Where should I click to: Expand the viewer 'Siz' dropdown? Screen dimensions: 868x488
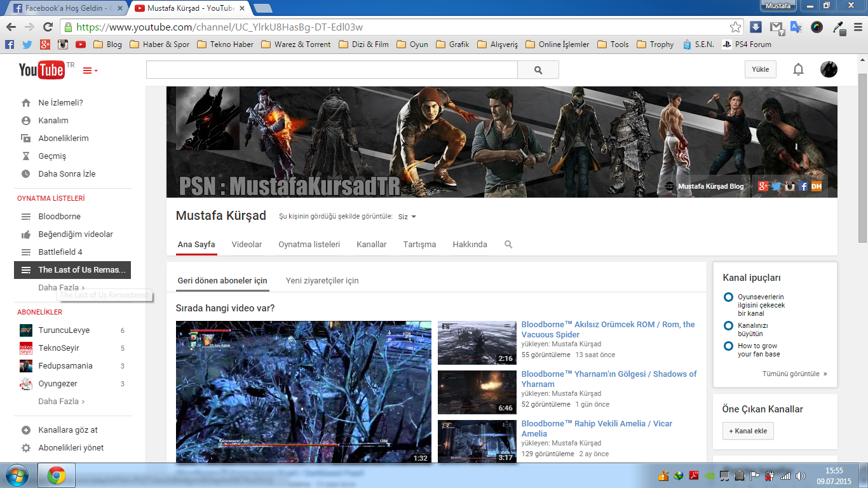pyautogui.click(x=407, y=217)
